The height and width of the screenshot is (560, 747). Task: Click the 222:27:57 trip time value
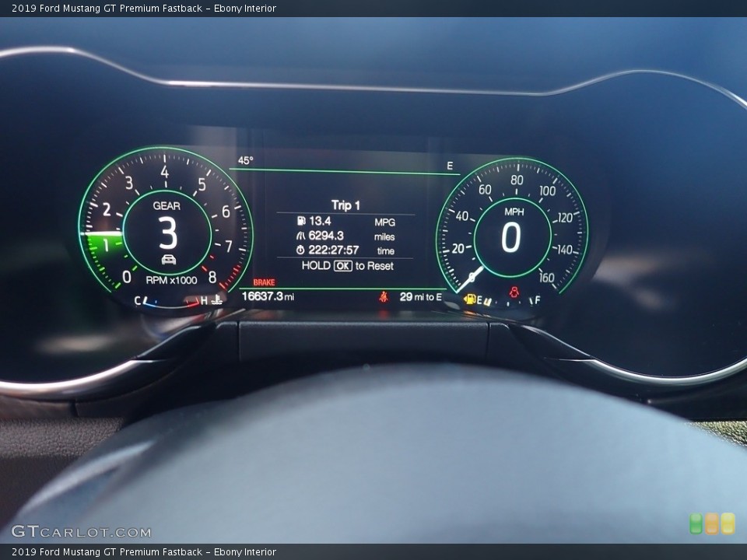[x=334, y=250]
